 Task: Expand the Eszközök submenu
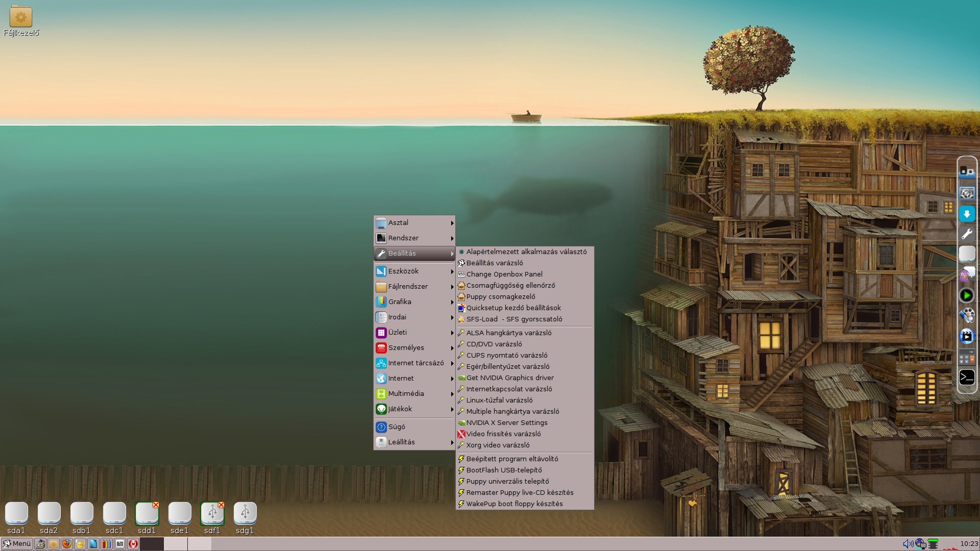click(414, 271)
